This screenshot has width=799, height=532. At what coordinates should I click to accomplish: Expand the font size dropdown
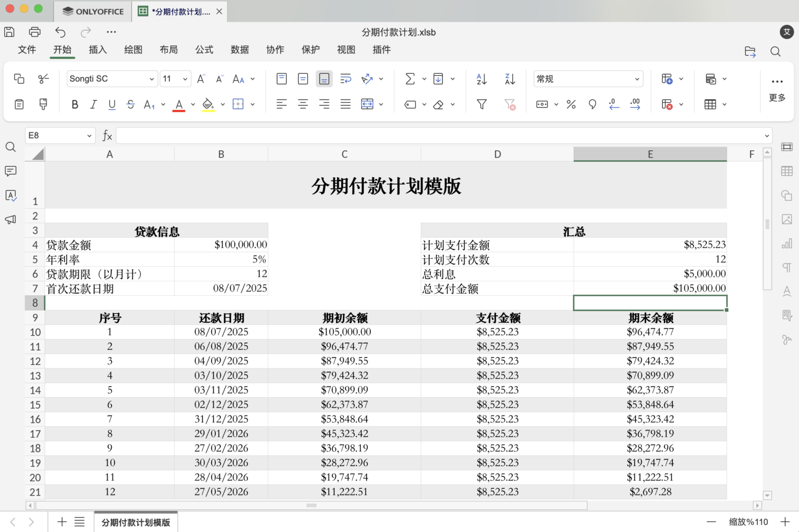pos(185,79)
